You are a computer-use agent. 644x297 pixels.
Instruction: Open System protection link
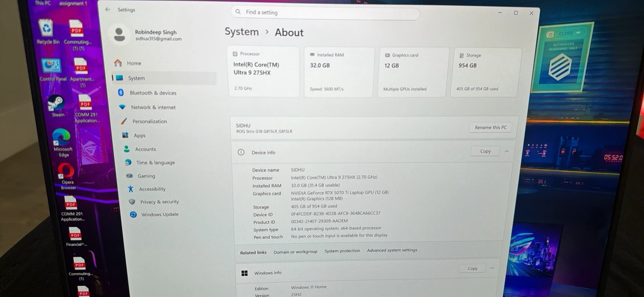click(x=342, y=251)
